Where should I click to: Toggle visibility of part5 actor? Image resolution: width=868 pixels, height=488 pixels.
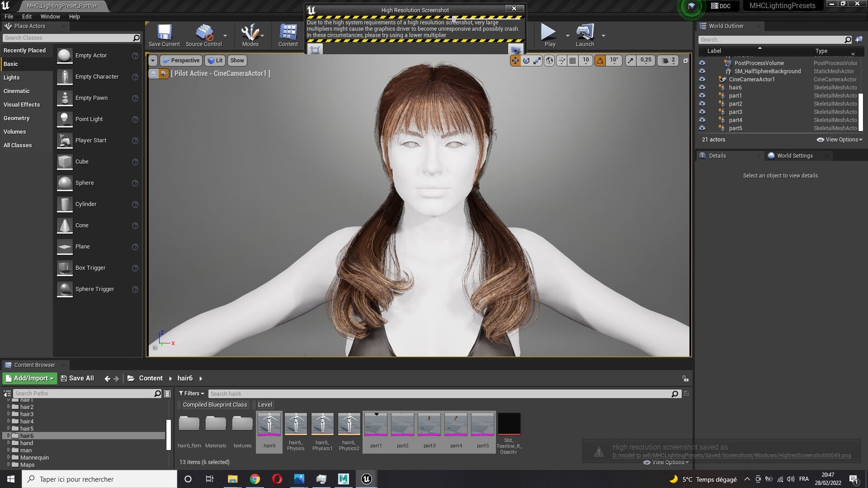point(702,128)
